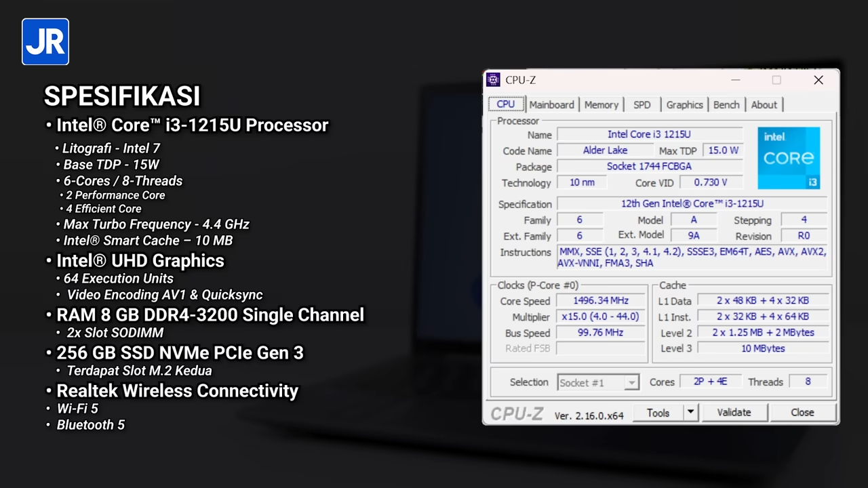Click the Tools button
This screenshot has height=488, width=868.
point(658,412)
